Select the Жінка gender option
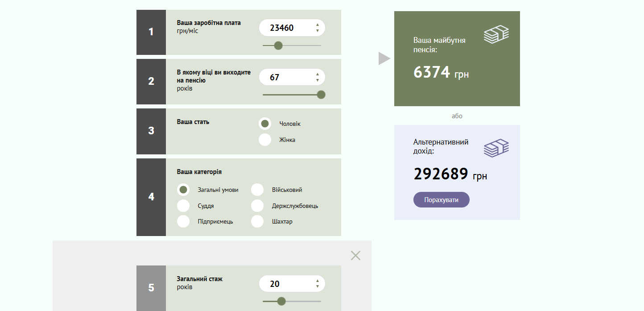The height and width of the screenshot is (311, 644). pos(265,140)
